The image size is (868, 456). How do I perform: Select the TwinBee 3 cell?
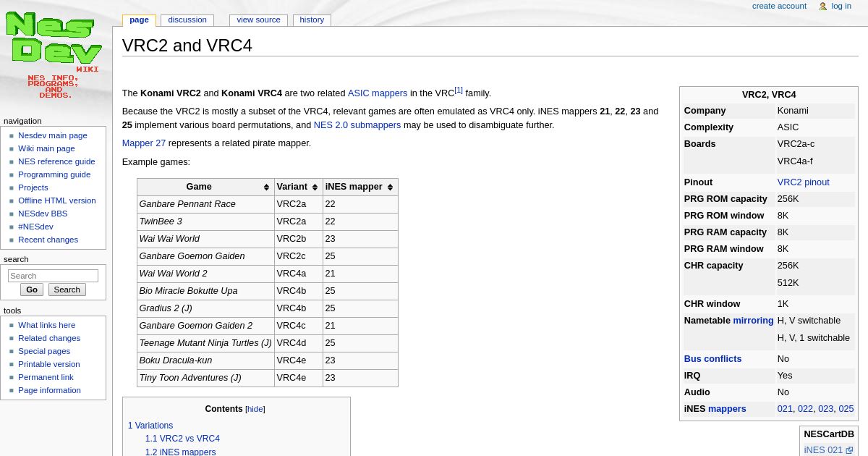[x=205, y=221]
